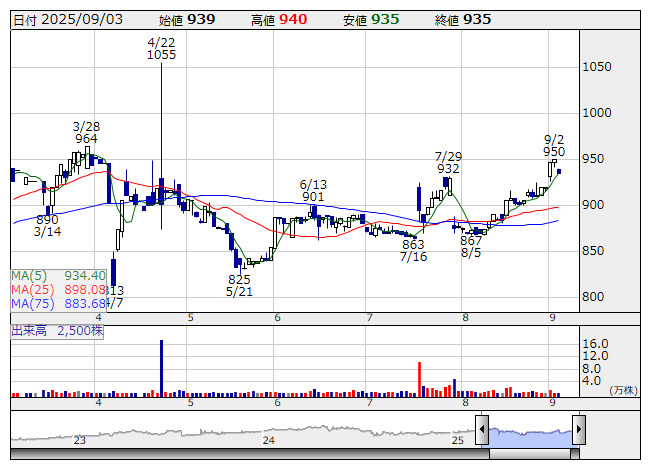Click the horizontal scrollbar thumb below navigator
The width and height of the screenshot is (653, 470).
530,454
